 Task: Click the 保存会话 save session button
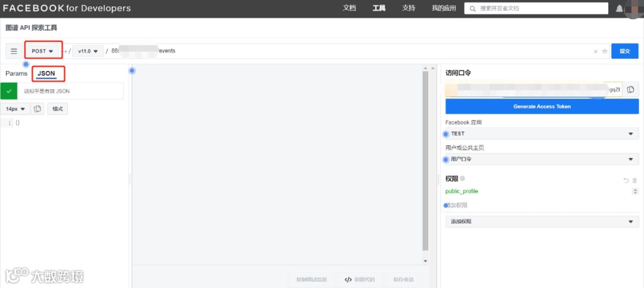coord(403,280)
